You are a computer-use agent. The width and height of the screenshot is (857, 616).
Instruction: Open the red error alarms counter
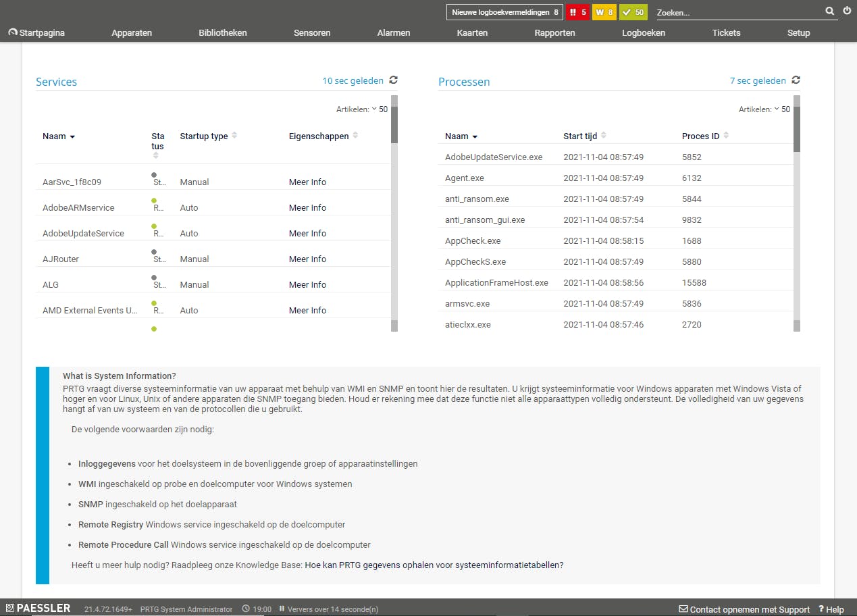click(x=577, y=12)
